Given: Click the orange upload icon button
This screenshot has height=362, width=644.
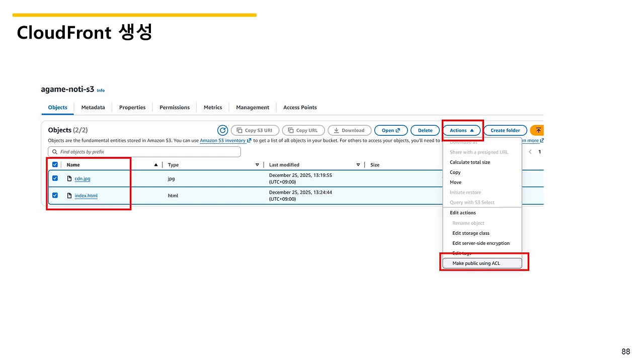Looking at the screenshot, I should (537, 130).
